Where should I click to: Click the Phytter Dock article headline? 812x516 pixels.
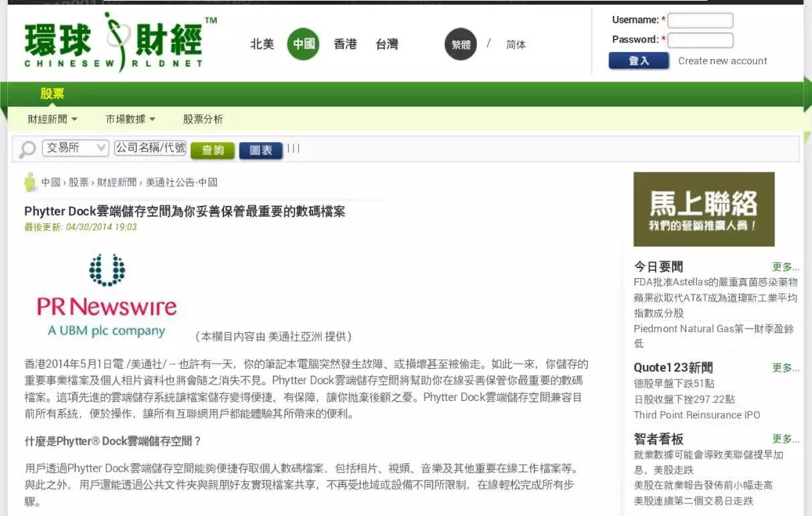point(185,211)
